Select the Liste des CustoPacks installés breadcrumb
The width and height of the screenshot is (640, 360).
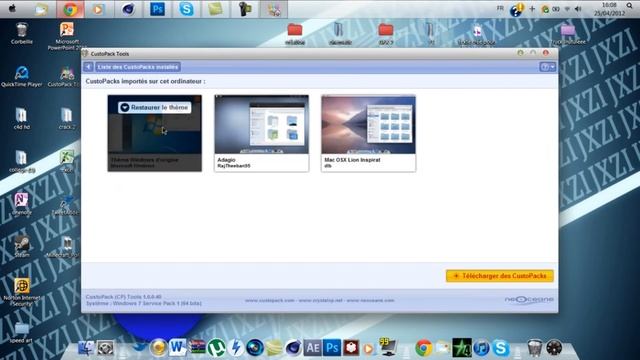tap(138, 67)
